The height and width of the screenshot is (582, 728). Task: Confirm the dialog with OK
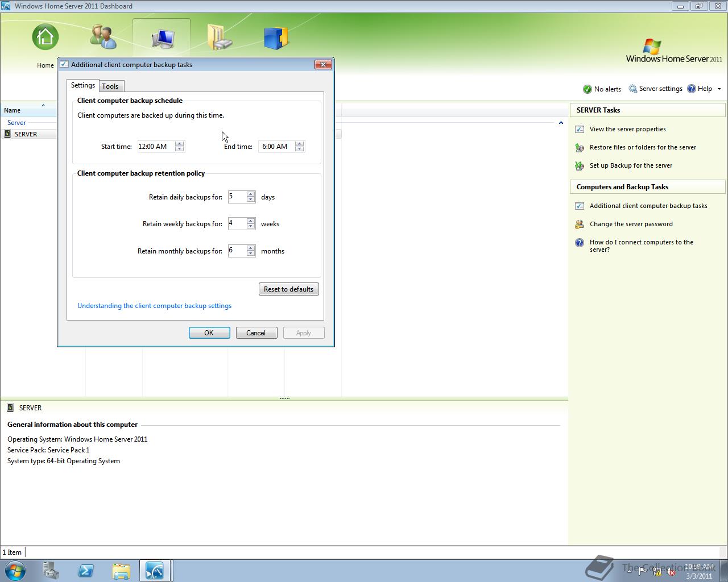209,333
